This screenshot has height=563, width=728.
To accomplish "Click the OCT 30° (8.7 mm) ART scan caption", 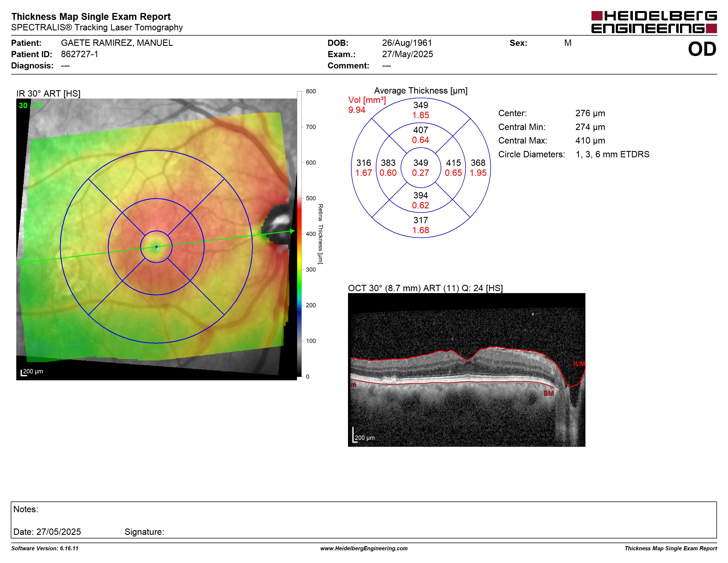I will 425,288.
